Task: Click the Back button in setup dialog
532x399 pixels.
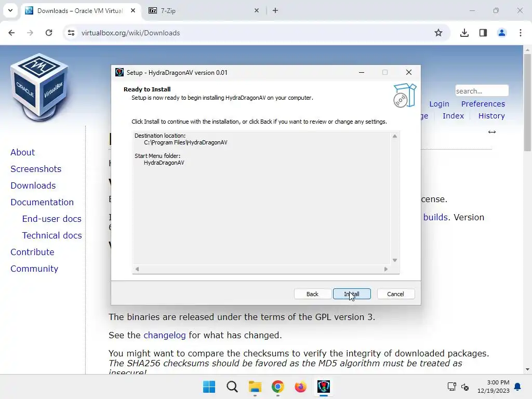Action: click(x=312, y=294)
